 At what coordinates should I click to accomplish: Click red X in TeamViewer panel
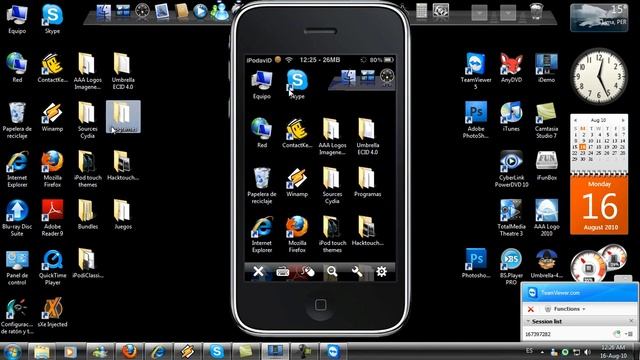pos(531,309)
